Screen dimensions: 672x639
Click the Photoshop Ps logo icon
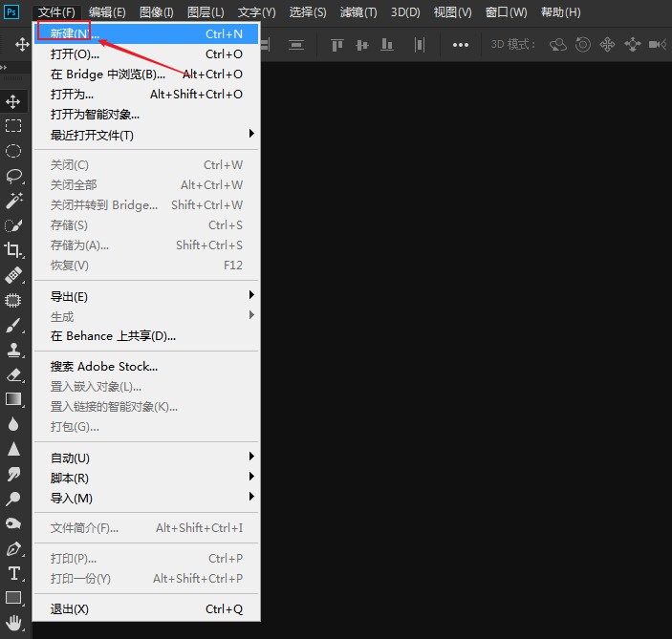coord(12,11)
